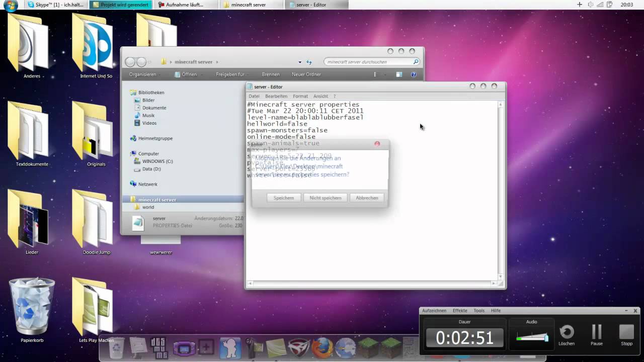The height and width of the screenshot is (362, 644).
Task: Click the recycle bin icon in the dock
Action: click(117, 347)
